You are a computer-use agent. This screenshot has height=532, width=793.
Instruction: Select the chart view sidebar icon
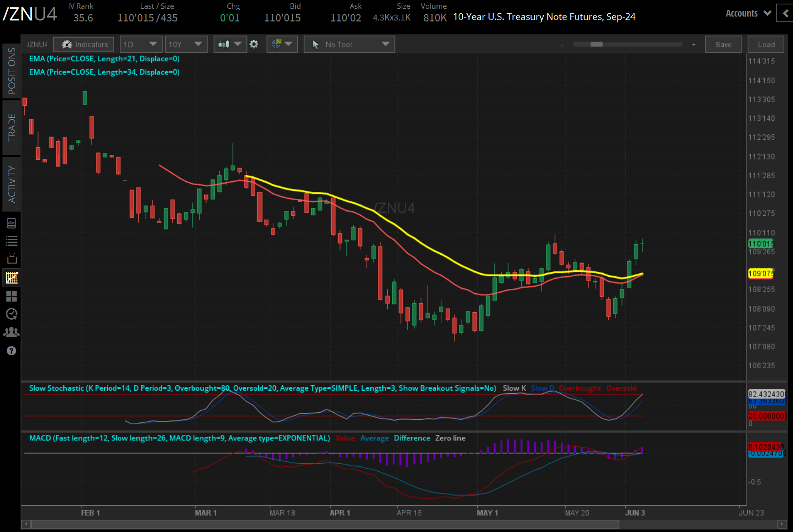coord(12,278)
